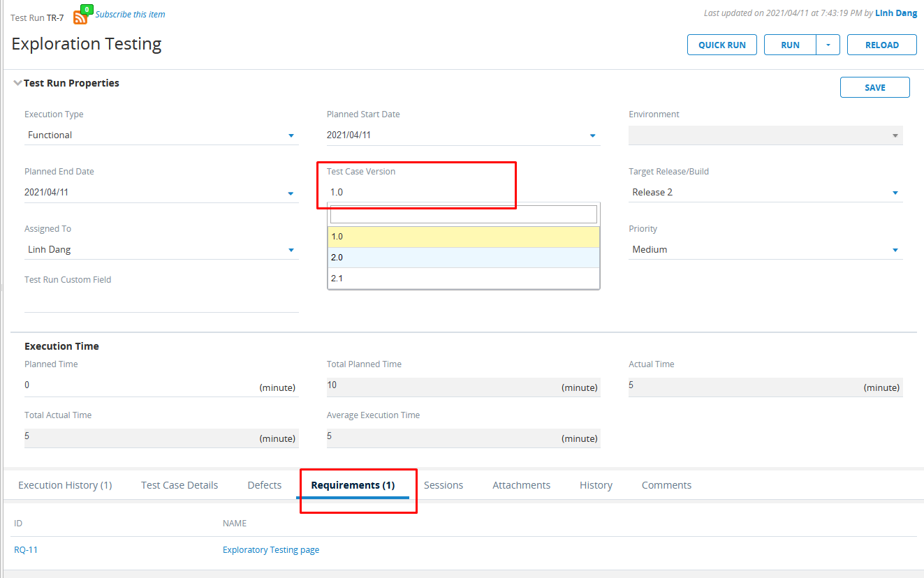Choose version 2.1 in the dropdown list
Viewport: 924px width, 578px height.
coord(463,279)
